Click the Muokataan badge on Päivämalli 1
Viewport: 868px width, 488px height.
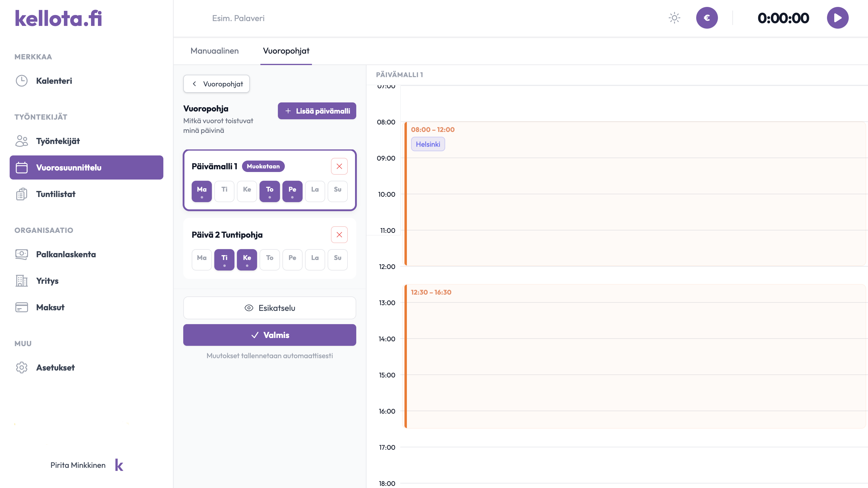(263, 166)
